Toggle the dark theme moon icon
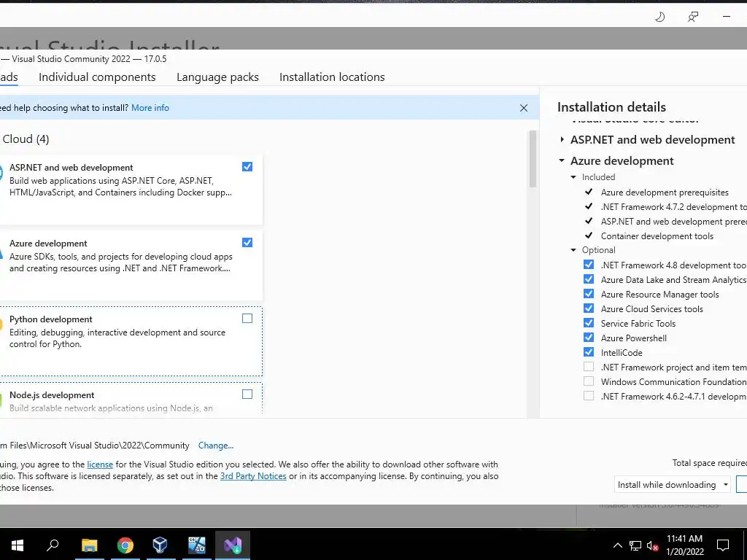Image resolution: width=747 pixels, height=560 pixels. [x=659, y=17]
